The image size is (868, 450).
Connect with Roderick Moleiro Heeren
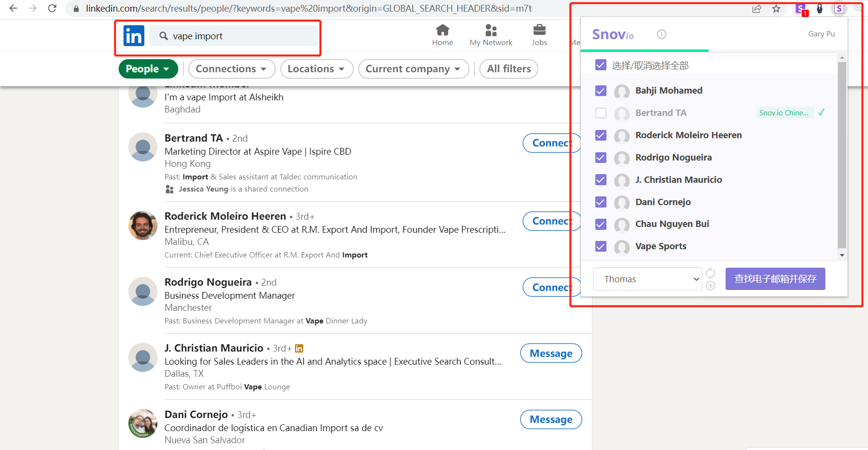[551, 221]
